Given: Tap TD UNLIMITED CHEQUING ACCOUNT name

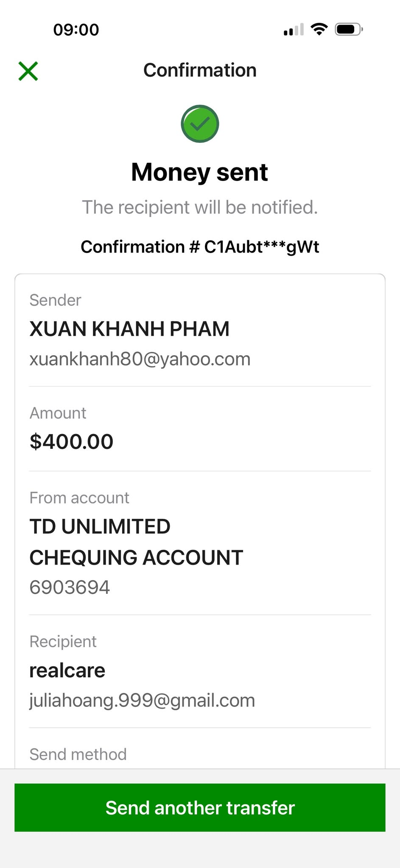Looking at the screenshot, I should tap(136, 542).
